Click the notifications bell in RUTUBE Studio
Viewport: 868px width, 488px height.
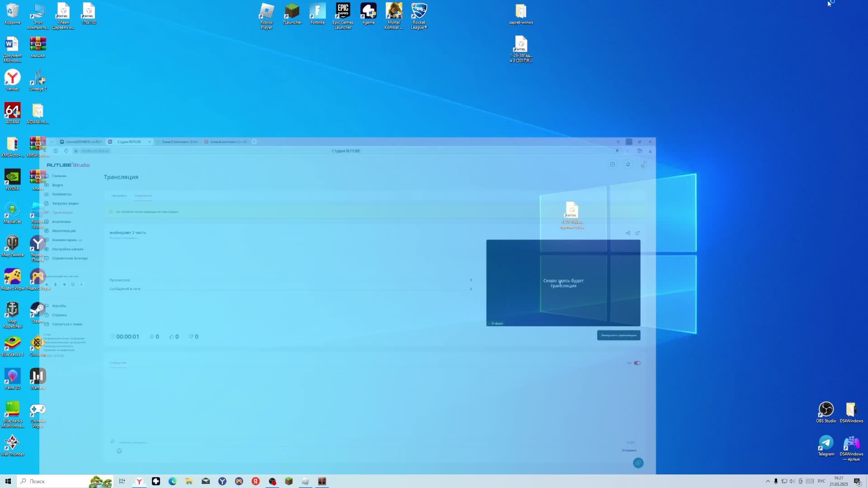click(628, 164)
